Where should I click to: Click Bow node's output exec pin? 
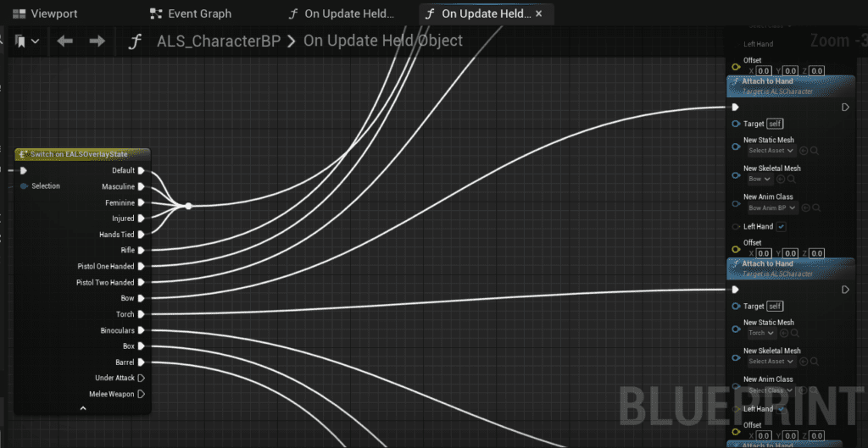click(845, 108)
